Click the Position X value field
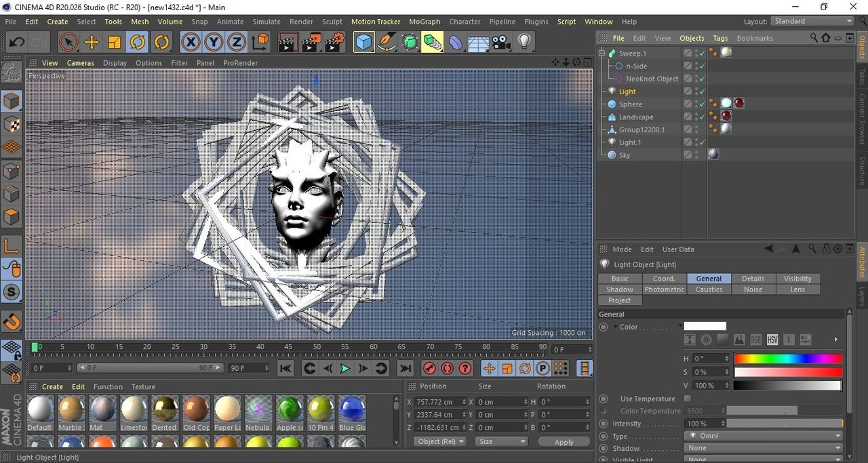The width and height of the screenshot is (868, 463). [x=440, y=402]
